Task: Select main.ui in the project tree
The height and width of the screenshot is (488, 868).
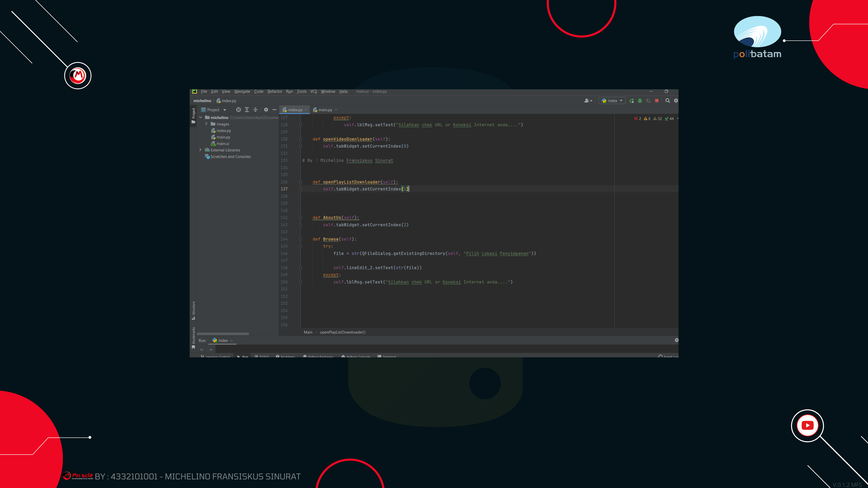Action: (223, 143)
